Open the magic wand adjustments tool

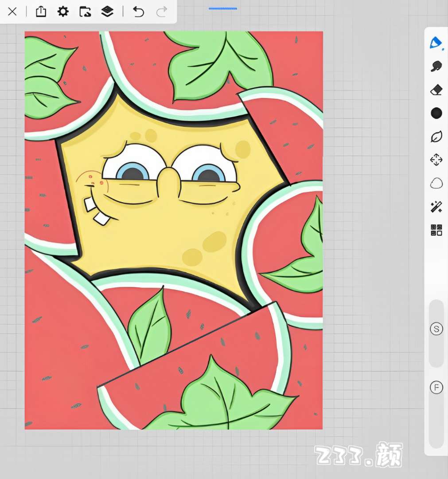(x=436, y=207)
